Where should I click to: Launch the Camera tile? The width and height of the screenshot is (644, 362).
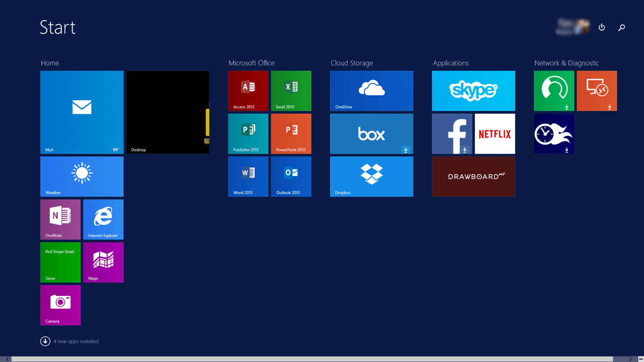pyautogui.click(x=60, y=305)
